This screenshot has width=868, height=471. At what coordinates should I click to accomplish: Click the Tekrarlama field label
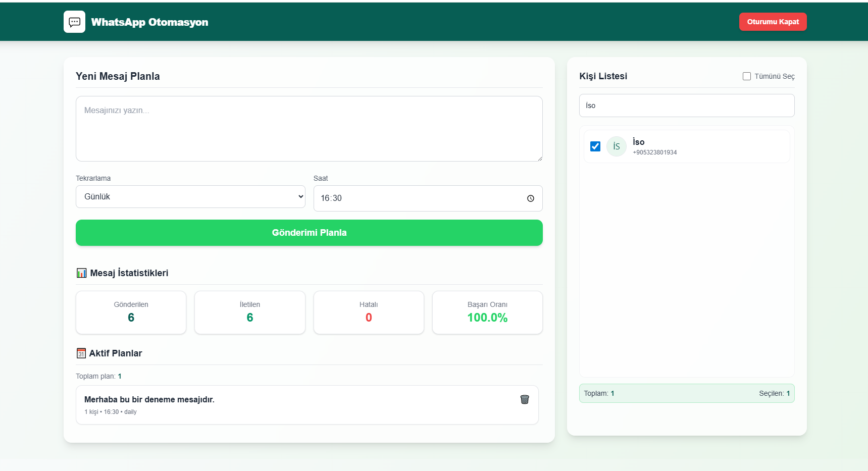click(x=93, y=178)
